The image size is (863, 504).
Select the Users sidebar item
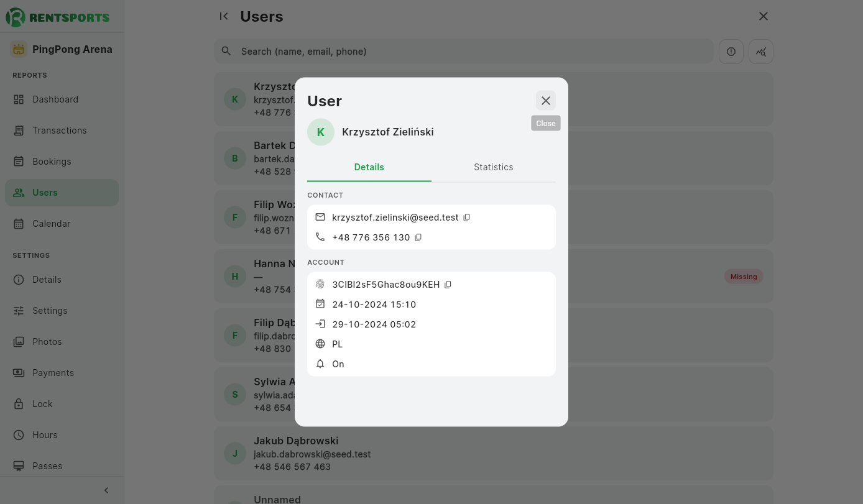[x=62, y=193]
